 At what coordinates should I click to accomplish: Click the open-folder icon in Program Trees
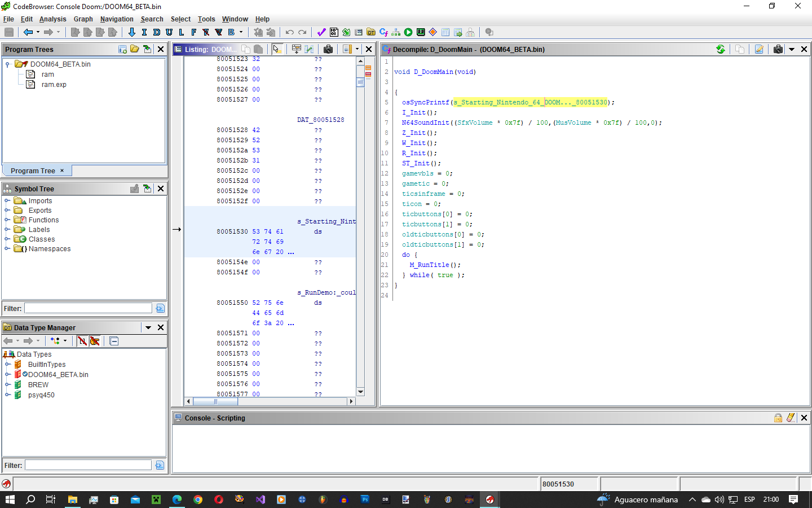[x=135, y=49]
